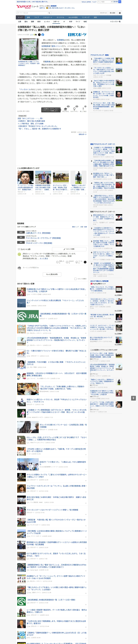Viewport: 138px width, 644px height.
Task: Share the comment on X
Action: [85, 262]
